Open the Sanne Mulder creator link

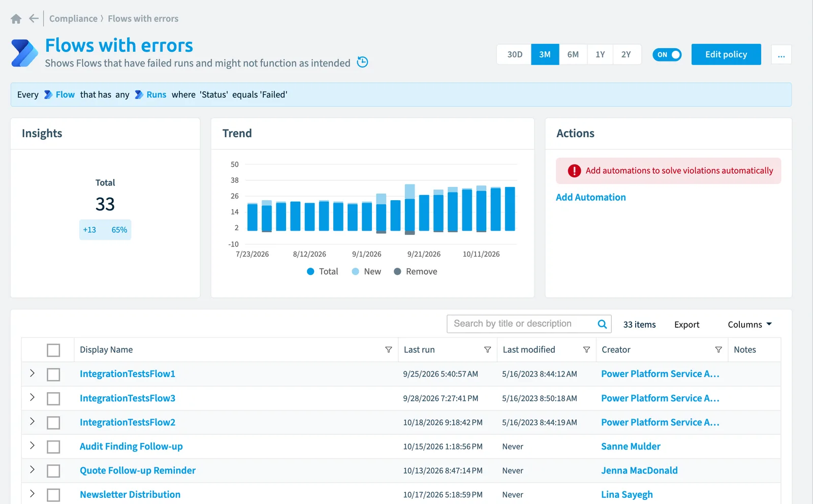631,446
